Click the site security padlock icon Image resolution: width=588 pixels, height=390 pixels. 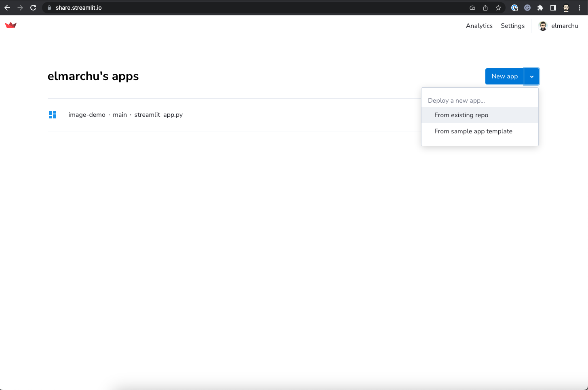point(49,7)
